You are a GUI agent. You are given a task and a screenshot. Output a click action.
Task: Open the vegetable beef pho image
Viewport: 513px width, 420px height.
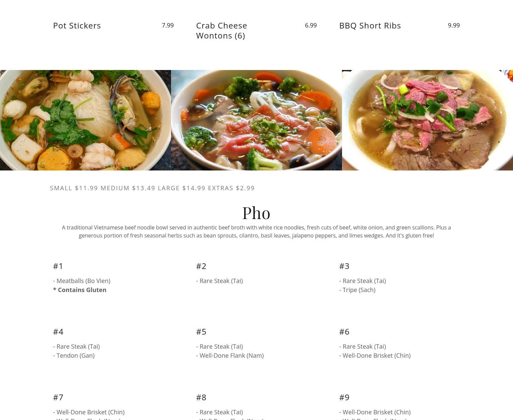(x=256, y=120)
